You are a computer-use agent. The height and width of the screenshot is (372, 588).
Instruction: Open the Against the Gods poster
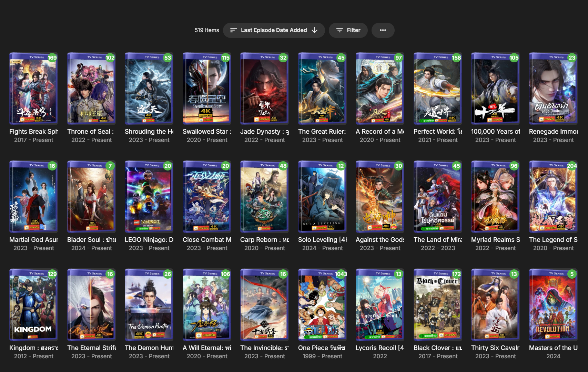tap(380, 197)
